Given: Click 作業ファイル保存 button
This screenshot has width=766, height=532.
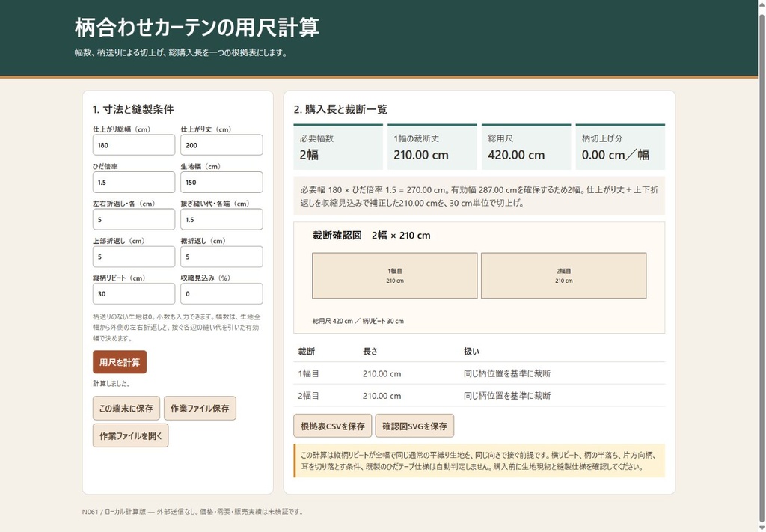Looking at the screenshot, I should coord(200,408).
